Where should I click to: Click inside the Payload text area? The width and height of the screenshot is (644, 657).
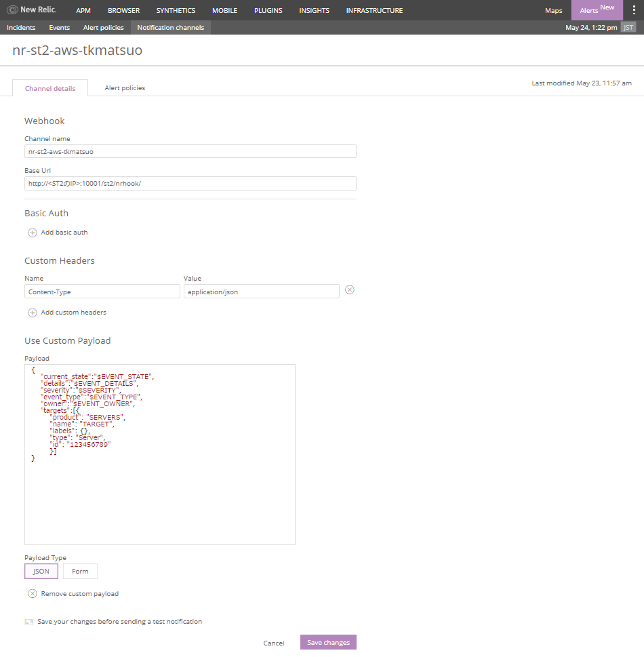tap(160, 455)
